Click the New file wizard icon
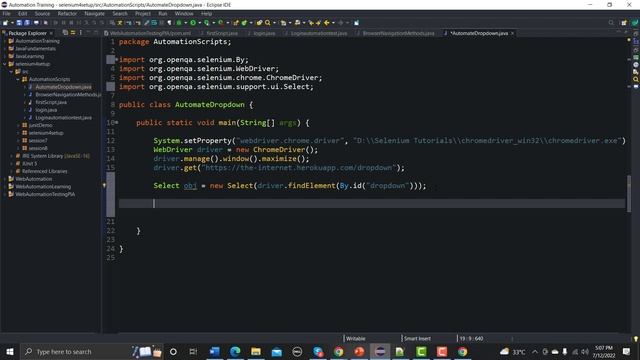The image size is (640, 360). point(5,23)
